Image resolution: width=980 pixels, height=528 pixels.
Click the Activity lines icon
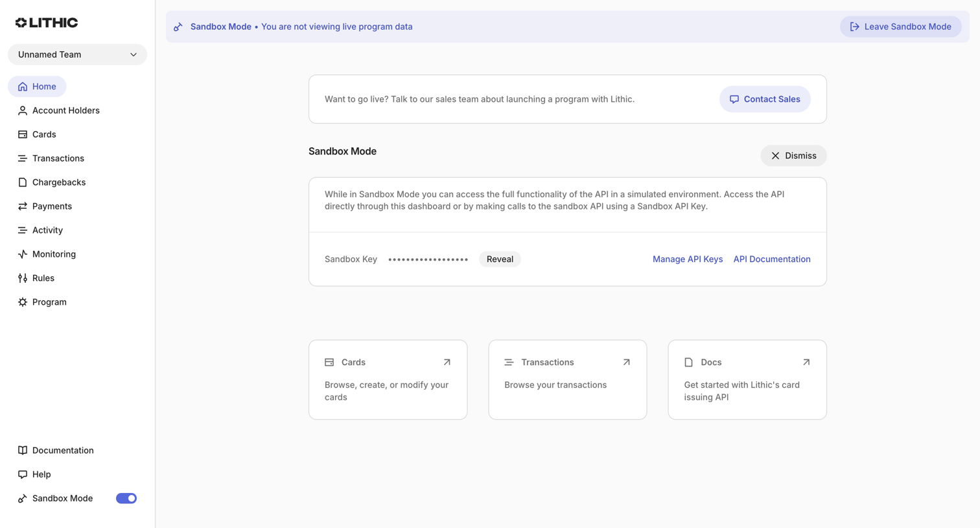pyautogui.click(x=23, y=230)
